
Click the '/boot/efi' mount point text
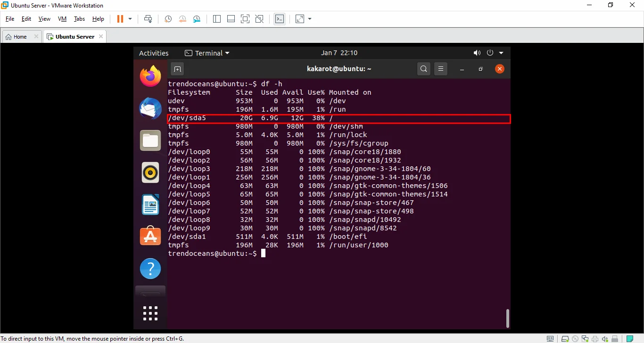point(348,237)
